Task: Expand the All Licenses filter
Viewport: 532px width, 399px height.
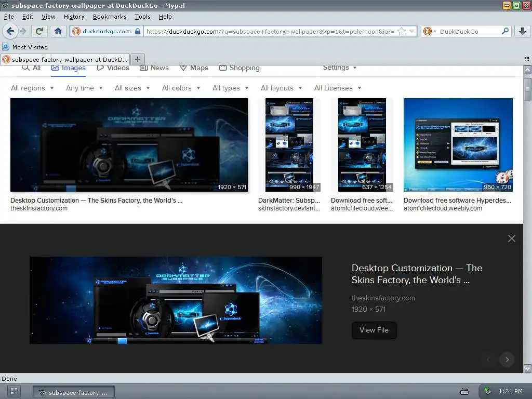Action: pos(338,88)
